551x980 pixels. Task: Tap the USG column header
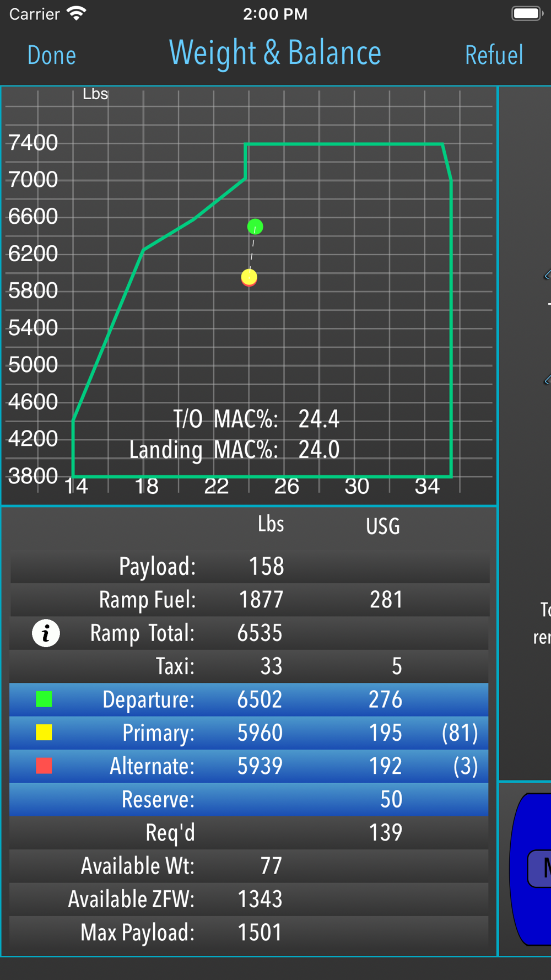click(x=383, y=526)
